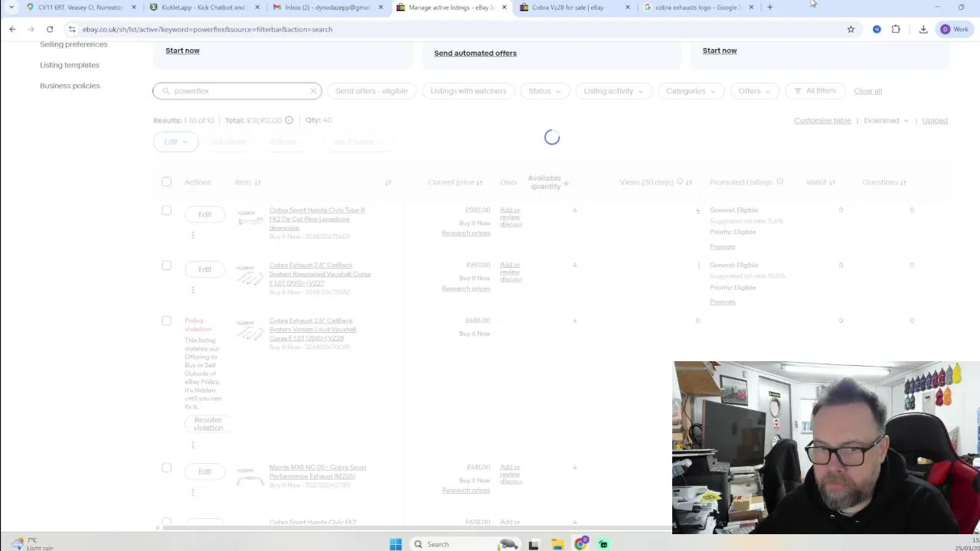Click Edit for the Honda Civic Type R listing
This screenshot has width=980, height=551.
(204, 214)
